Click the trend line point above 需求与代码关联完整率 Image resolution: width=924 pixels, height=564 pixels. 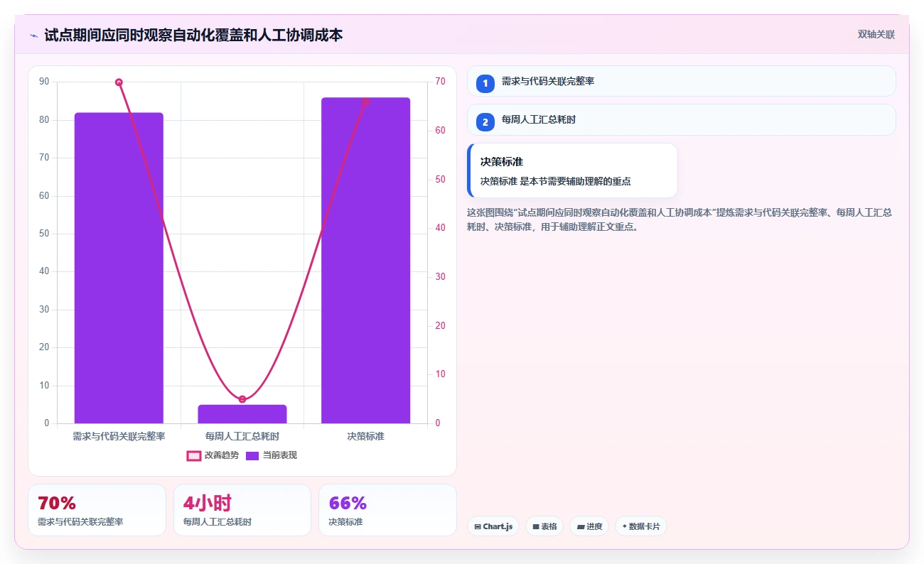pos(119,82)
